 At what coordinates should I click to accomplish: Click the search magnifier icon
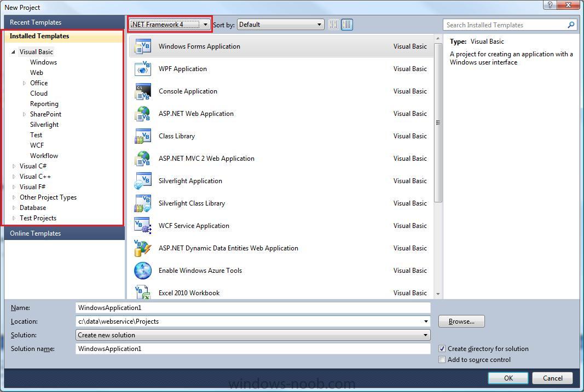(571, 25)
